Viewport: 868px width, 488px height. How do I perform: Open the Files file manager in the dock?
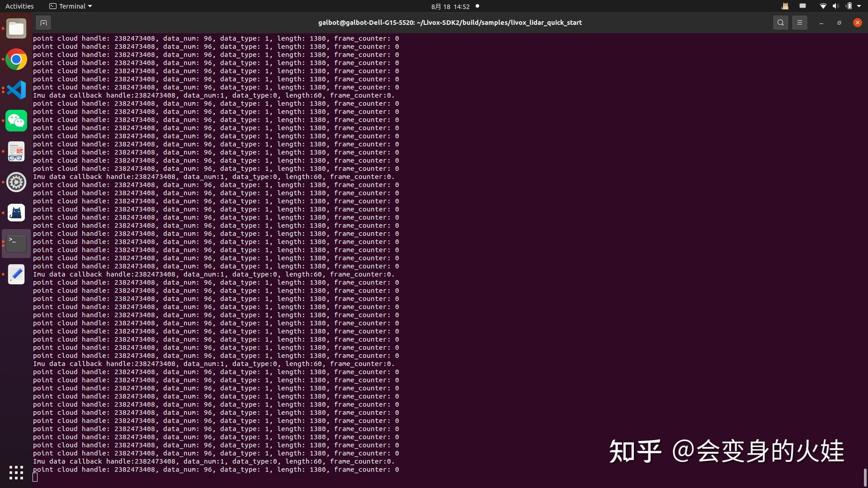16,28
